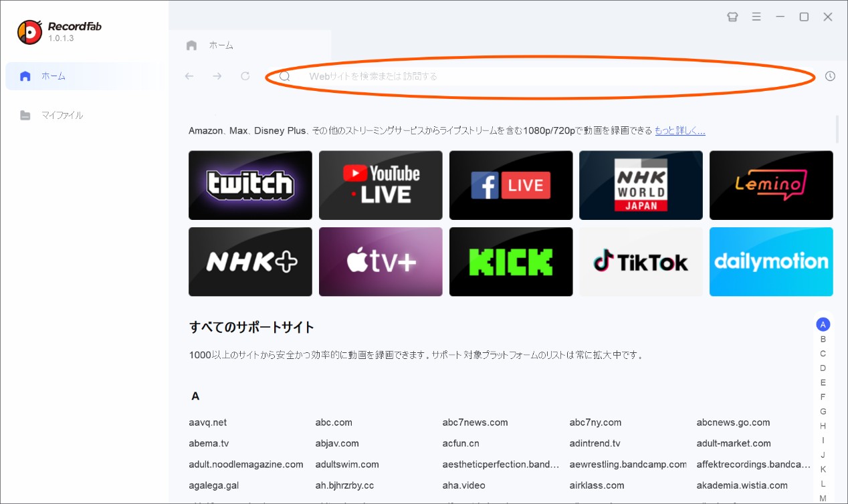Click the page vertical scrollbar thumb
The image size is (848, 504).
(x=837, y=129)
